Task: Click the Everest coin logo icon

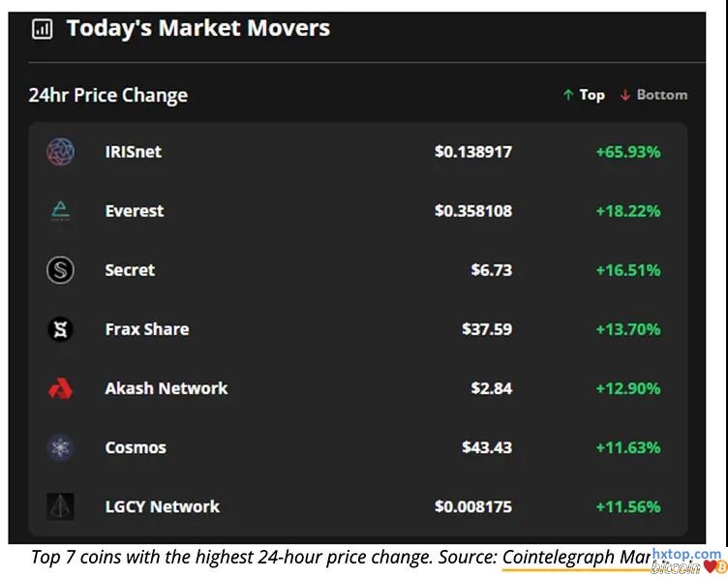Action: (60, 211)
